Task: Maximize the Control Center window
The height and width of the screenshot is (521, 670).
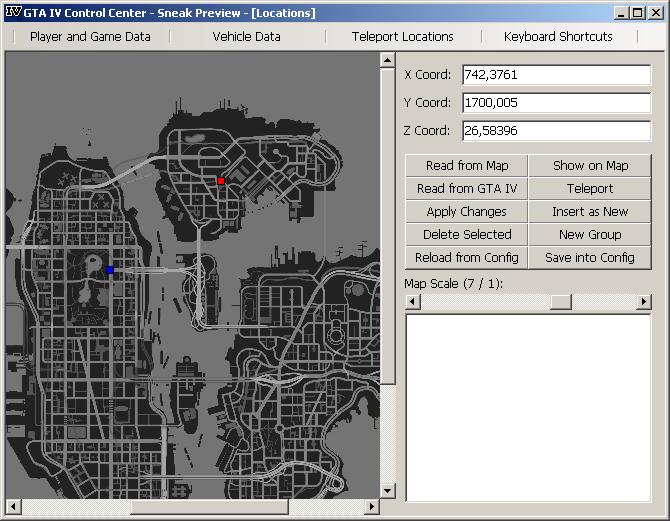Action: pos(637,13)
